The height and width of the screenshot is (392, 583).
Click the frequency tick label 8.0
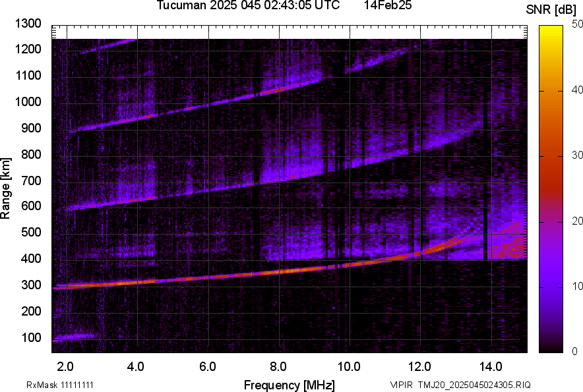coord(278,367)
